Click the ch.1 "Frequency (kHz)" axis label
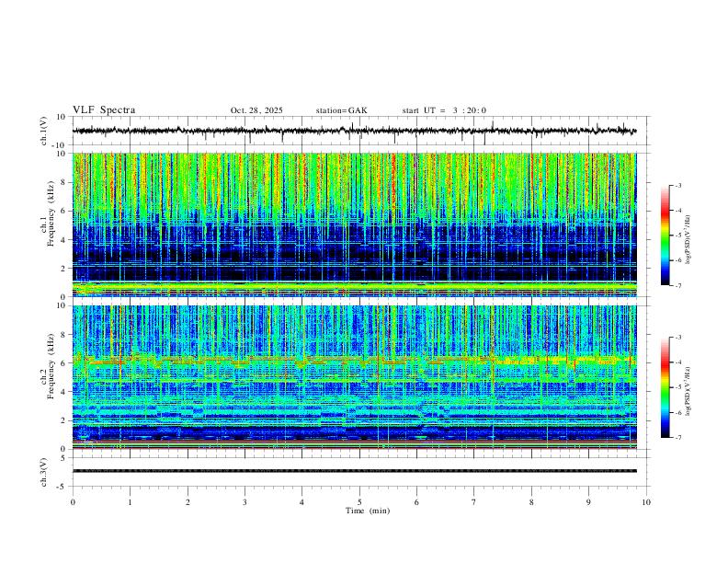 (x=51, y=213)
